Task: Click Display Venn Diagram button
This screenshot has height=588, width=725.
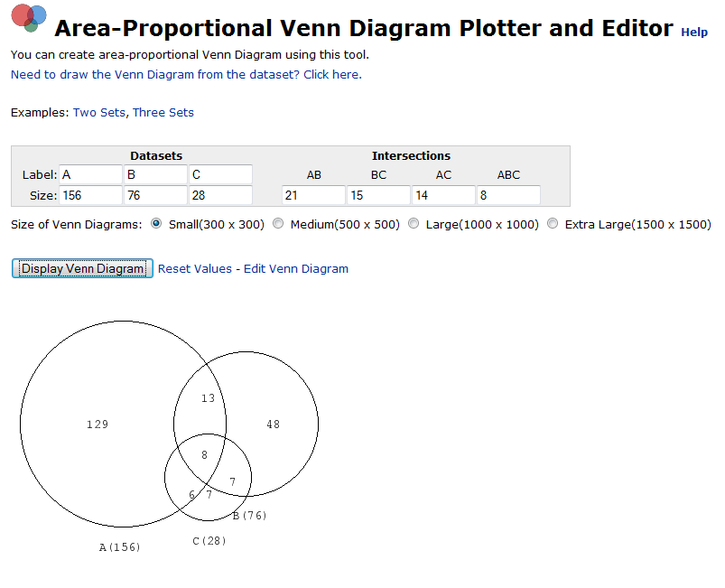Action: pyautogui.click(x=82, y=268)
